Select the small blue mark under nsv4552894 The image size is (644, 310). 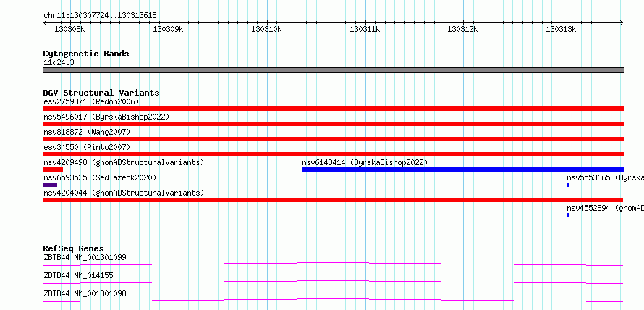[x=568, y=215]
